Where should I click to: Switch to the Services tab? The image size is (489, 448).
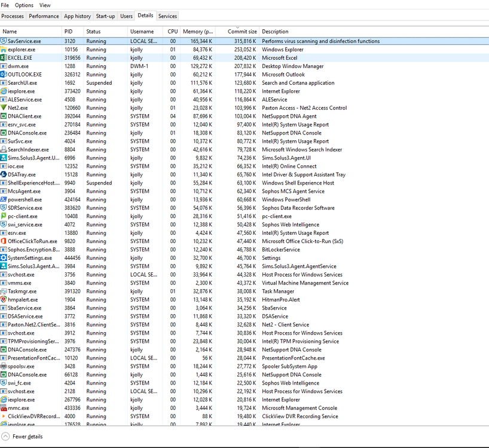tap(167, 16)
